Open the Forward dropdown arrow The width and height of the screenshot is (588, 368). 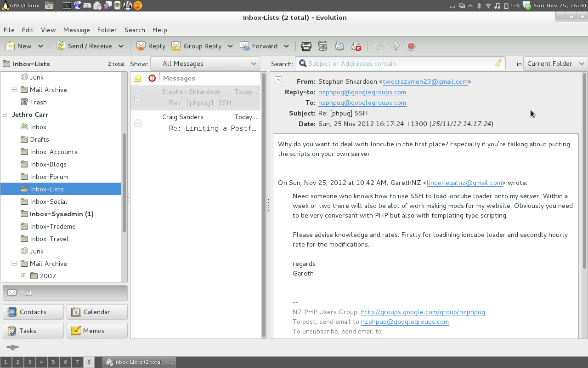coord(286,46)
